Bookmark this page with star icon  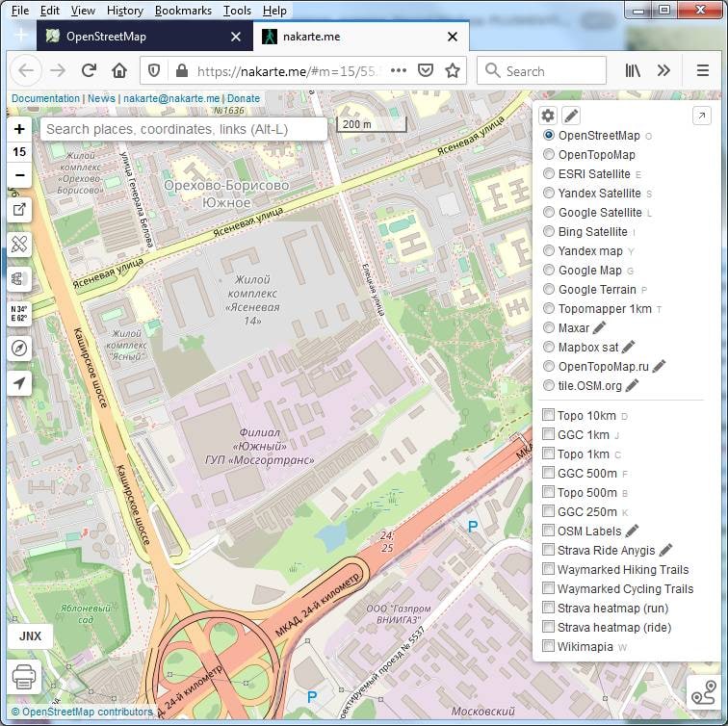click(453, 70)
